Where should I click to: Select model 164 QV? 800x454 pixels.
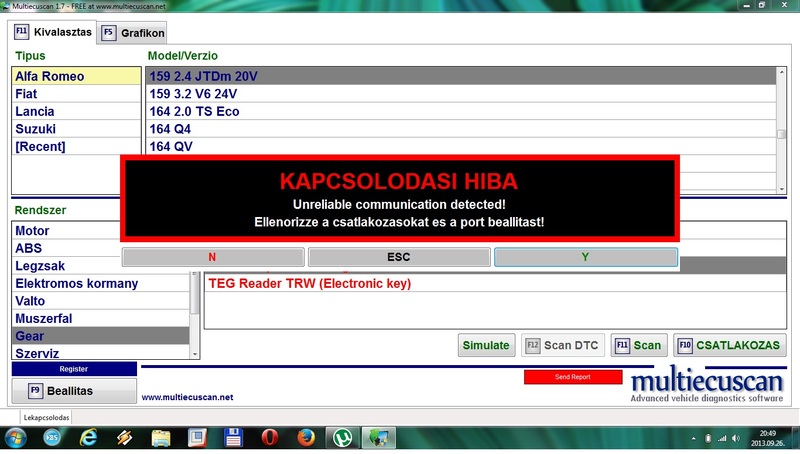(462, 146)
